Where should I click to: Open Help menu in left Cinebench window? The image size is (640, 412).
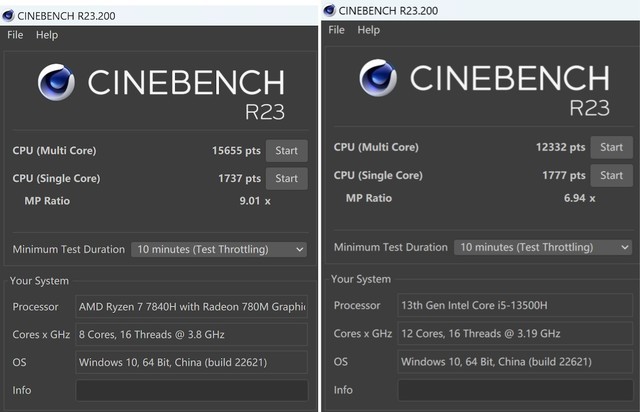(x=47, y=35)
